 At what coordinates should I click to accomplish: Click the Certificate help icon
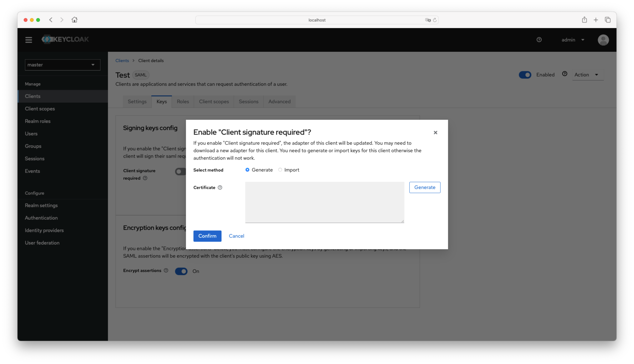pos(220,187)
